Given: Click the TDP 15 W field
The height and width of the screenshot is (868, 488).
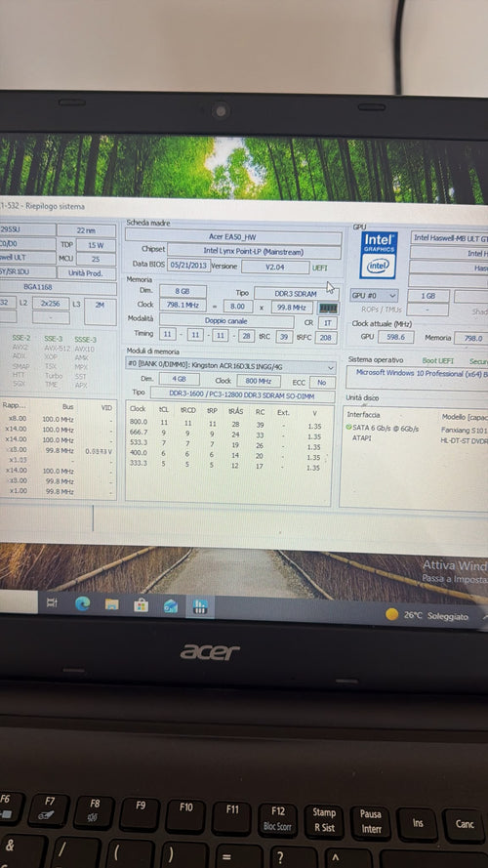Looking at the screenshot, I should (x=96, y=245).
